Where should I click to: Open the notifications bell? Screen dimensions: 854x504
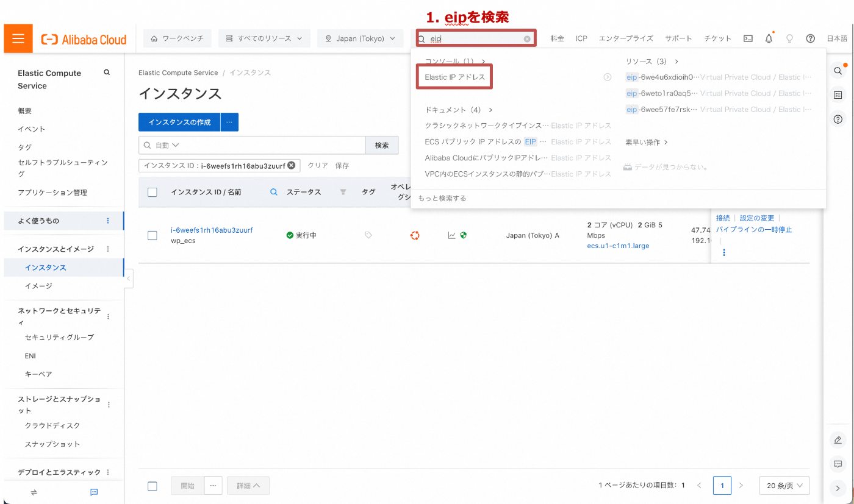769,38
